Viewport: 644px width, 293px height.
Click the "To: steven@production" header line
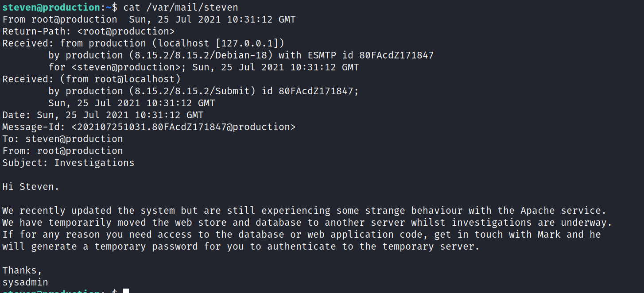click(62, 139)
